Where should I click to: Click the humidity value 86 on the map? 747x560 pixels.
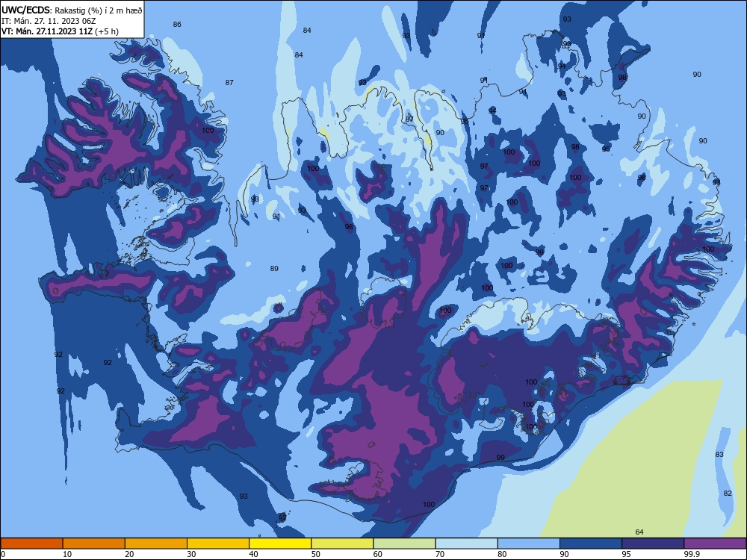click(x=177, y=25)
